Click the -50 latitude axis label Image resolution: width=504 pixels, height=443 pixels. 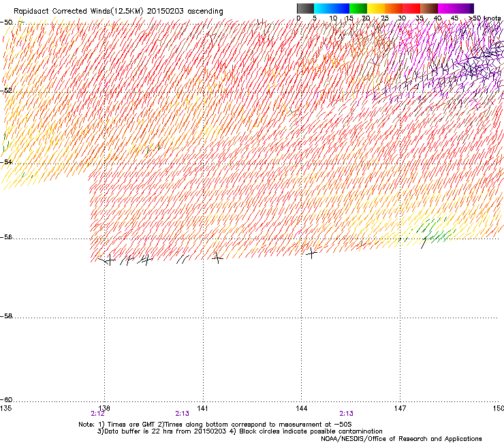point(7,22)
